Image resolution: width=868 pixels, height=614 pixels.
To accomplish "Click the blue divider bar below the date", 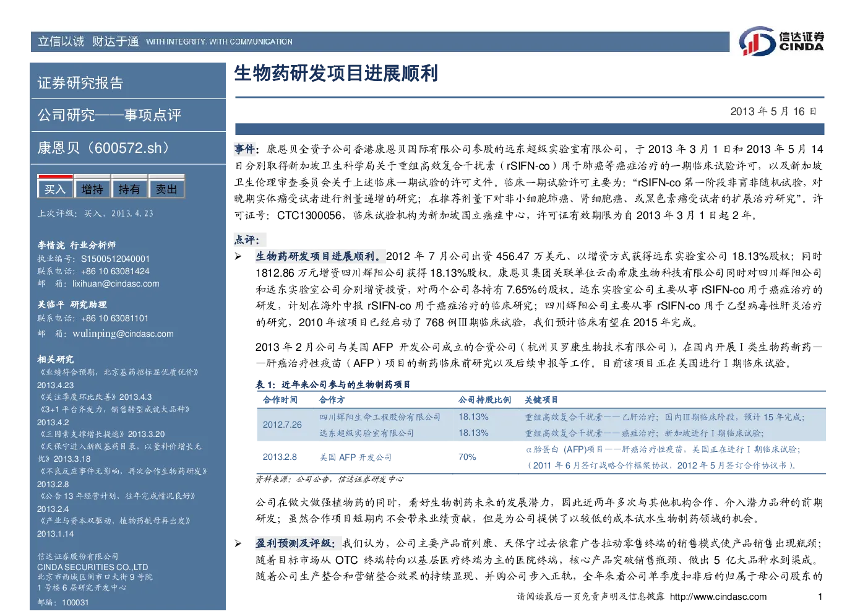I will pyautogui.click(x=530, y=129).
